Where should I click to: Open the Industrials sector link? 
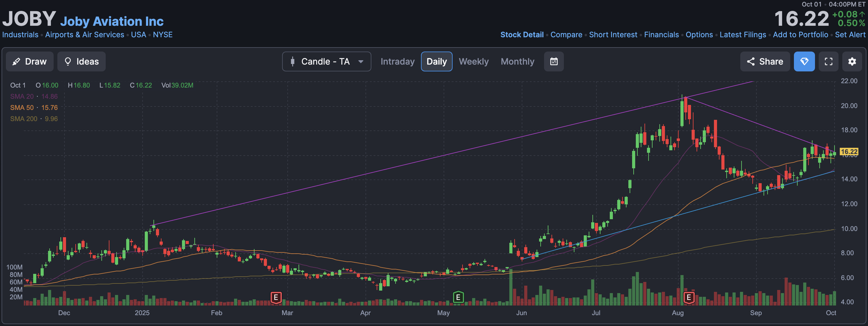(20, 35)
